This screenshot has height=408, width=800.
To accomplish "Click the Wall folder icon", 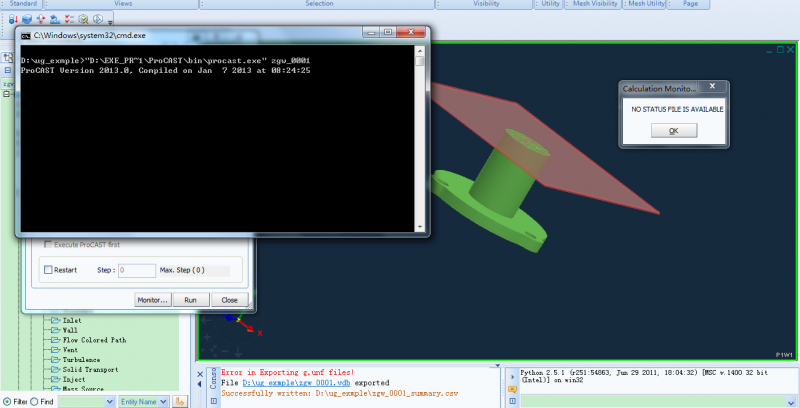I will (55, 330).
